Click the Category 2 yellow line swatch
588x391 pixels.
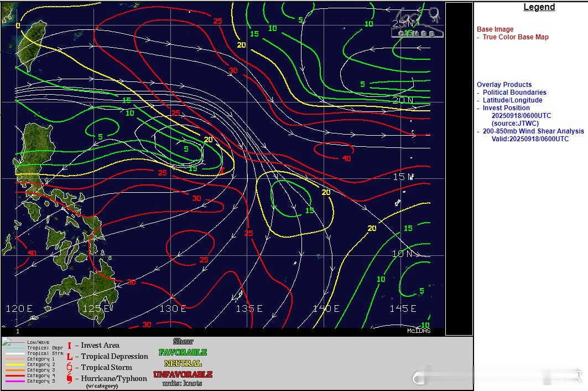[15, 365]
